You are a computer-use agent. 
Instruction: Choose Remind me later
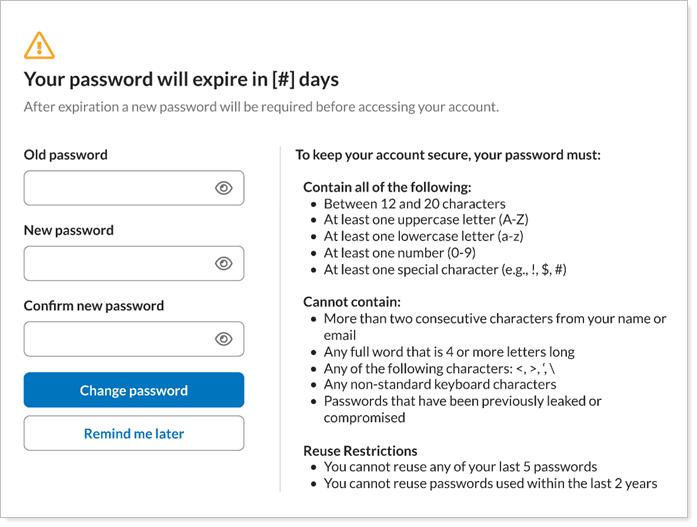coord(134,434)
